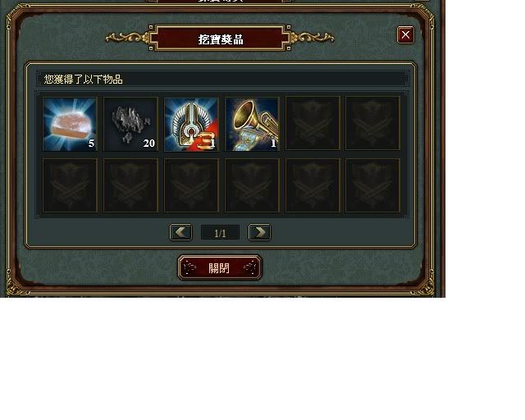Image resolution: width=525 pixels, height=420 pixels.
Task: Click the 1/1 page indicator field
Action: (x=220, y=232)
